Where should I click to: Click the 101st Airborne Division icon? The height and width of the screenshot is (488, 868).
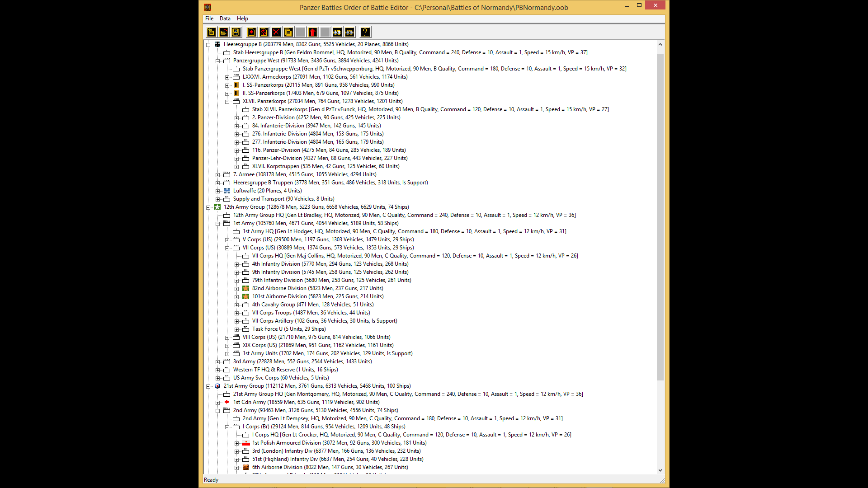coord(245,296)
